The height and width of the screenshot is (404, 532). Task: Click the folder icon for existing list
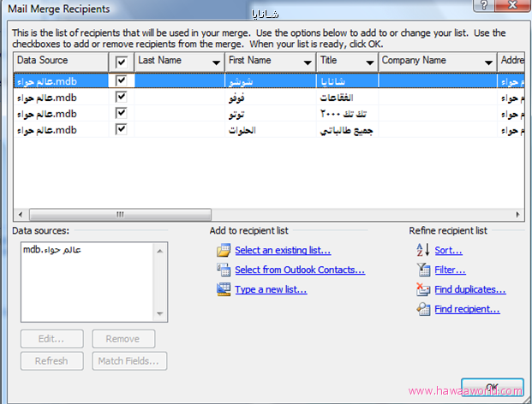tap(224, 250)
